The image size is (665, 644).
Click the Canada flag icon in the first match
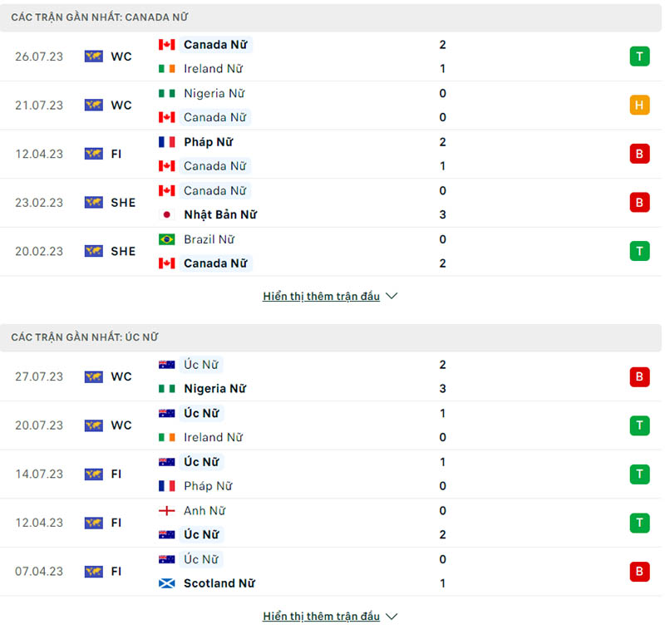pyautogui.click(x=165, y=44)
